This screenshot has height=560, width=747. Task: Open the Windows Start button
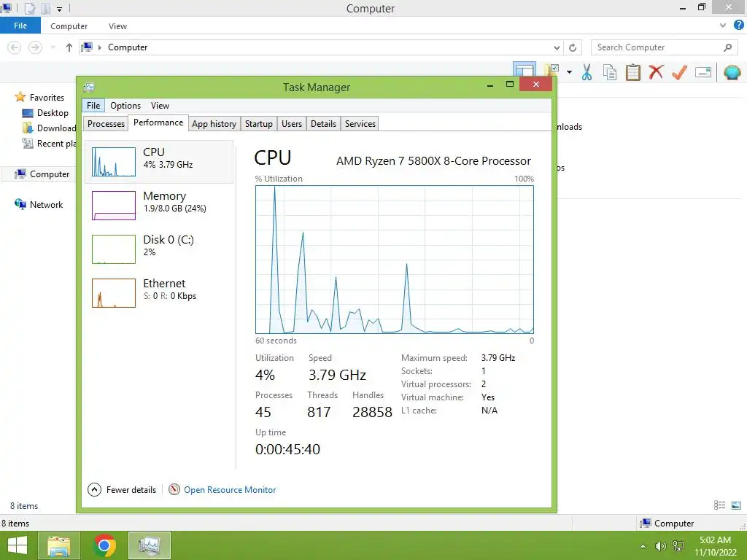click(x=18, y=545)
